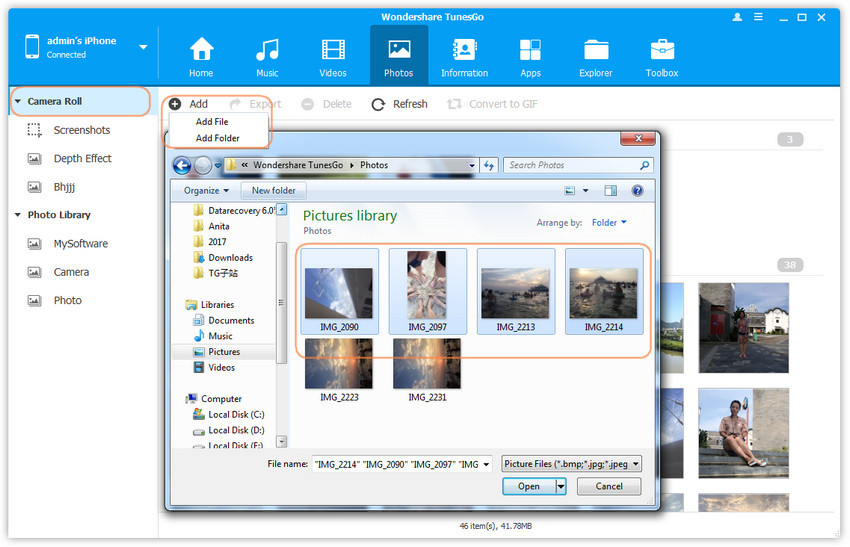The image size is (850, 547).
Task: Open the Home section icon
Action: tap(201, 50)
